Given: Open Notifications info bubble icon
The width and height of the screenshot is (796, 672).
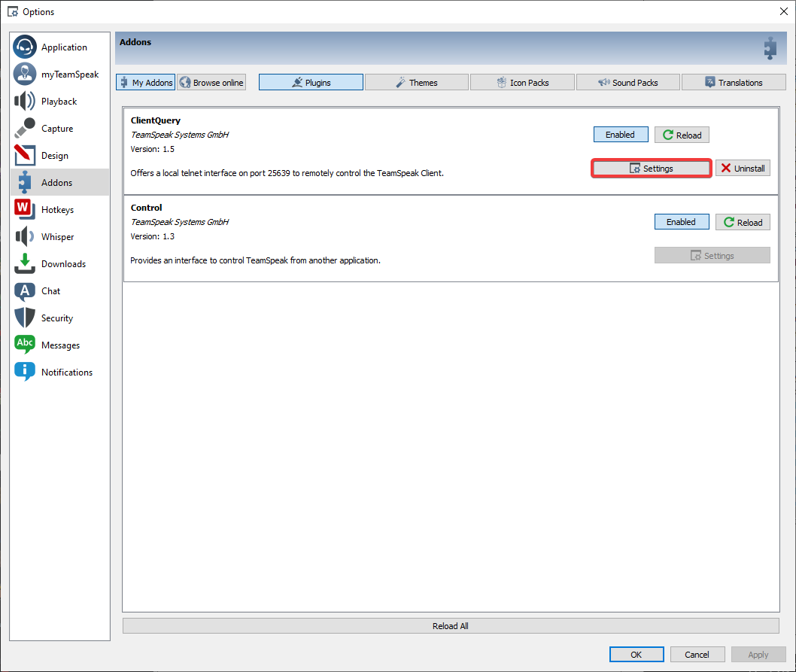Looking at the screenshot, I should coord(24,372).
